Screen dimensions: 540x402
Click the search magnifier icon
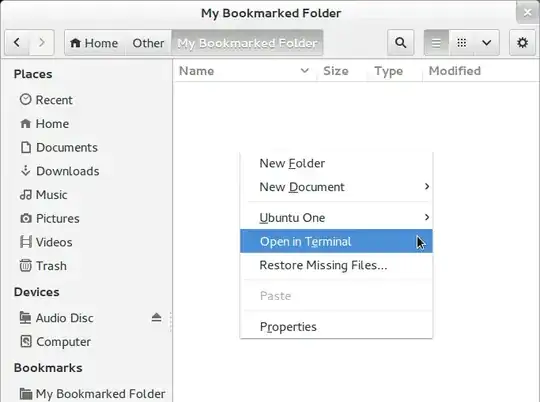400,43
